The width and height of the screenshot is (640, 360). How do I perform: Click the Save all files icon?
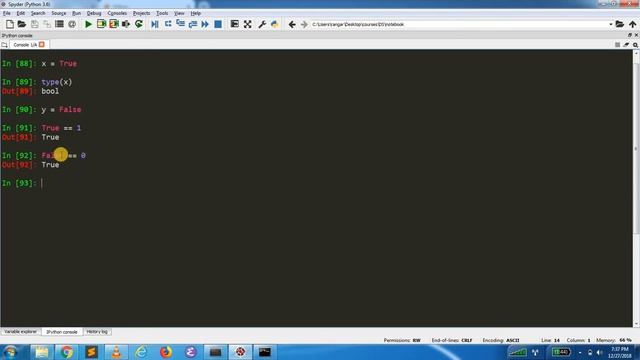tap(47, 24)
